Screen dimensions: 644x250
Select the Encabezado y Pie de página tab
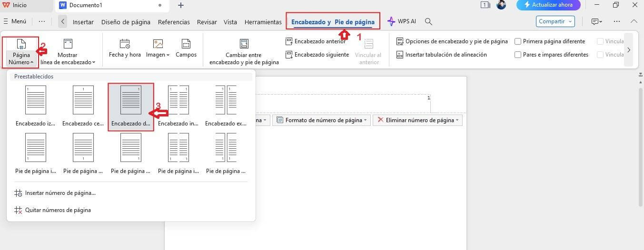point(333,22)
